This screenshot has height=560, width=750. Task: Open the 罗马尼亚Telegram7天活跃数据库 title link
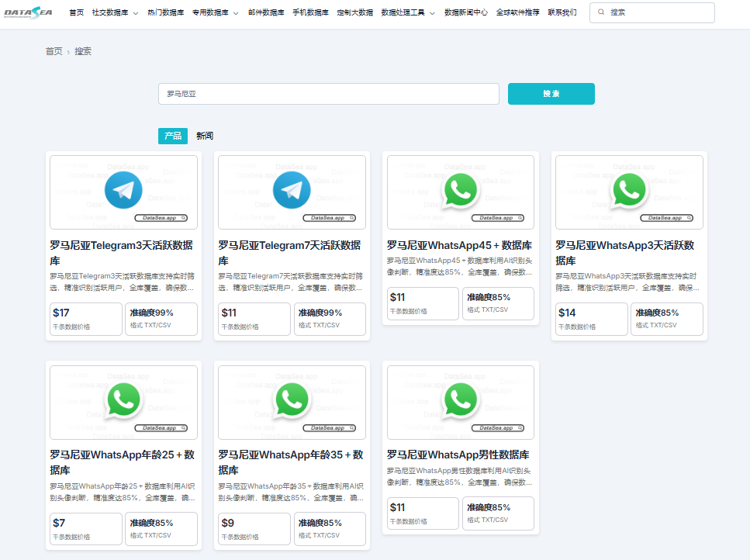(x=290, y=253)
